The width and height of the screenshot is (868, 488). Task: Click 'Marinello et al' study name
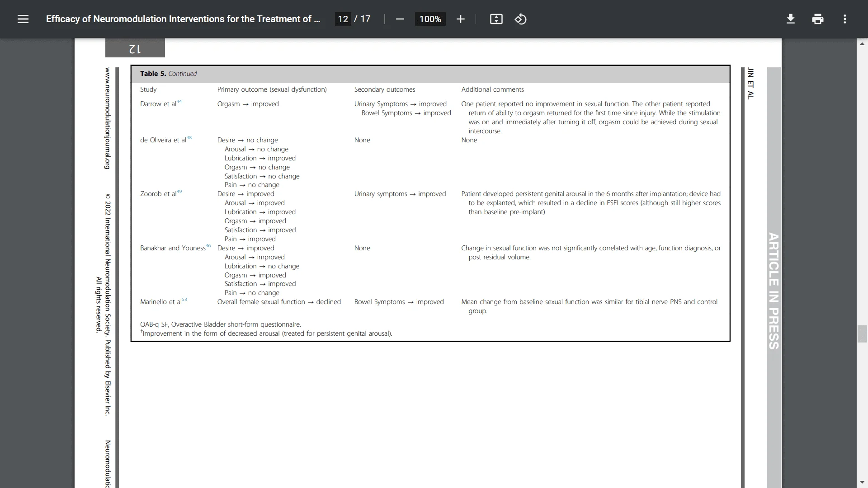(x=161, y=302)
